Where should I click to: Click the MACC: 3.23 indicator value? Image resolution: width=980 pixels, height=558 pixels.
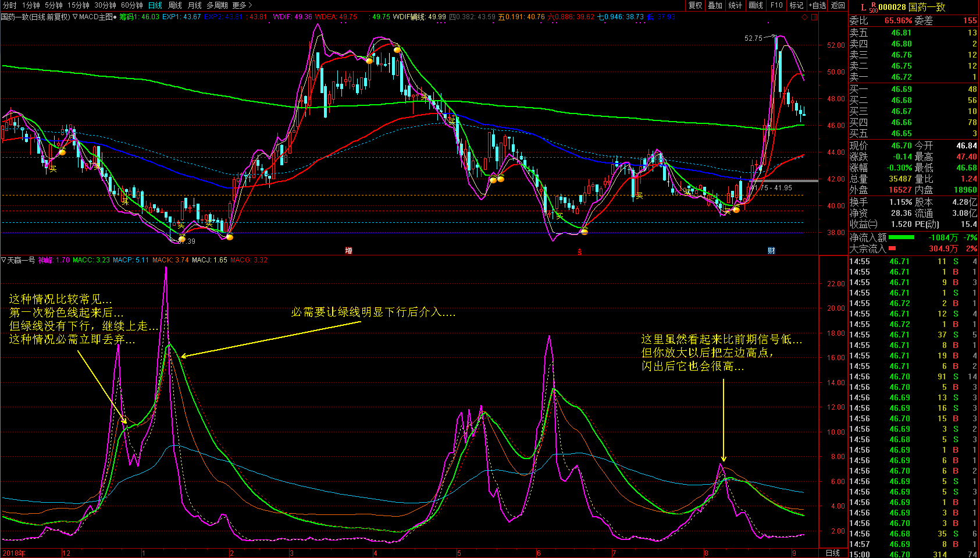pyautogui.click(x=91, y=260)
